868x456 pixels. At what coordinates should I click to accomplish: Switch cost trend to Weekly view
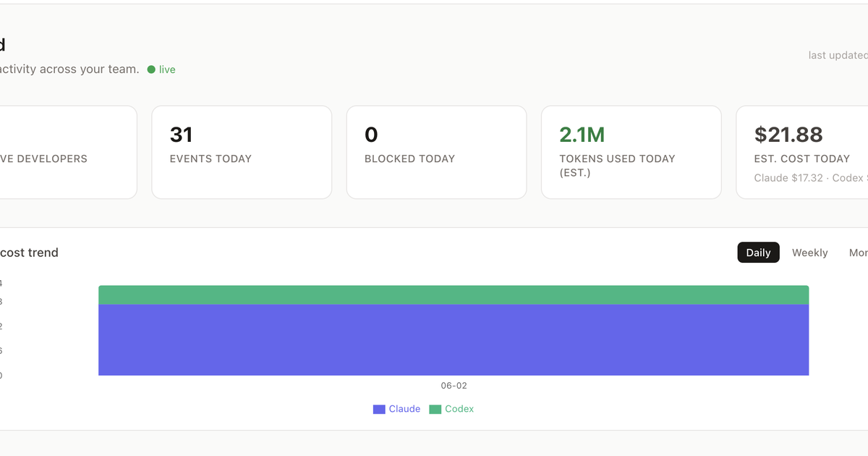pyautogui.click(x=809, y=253)
